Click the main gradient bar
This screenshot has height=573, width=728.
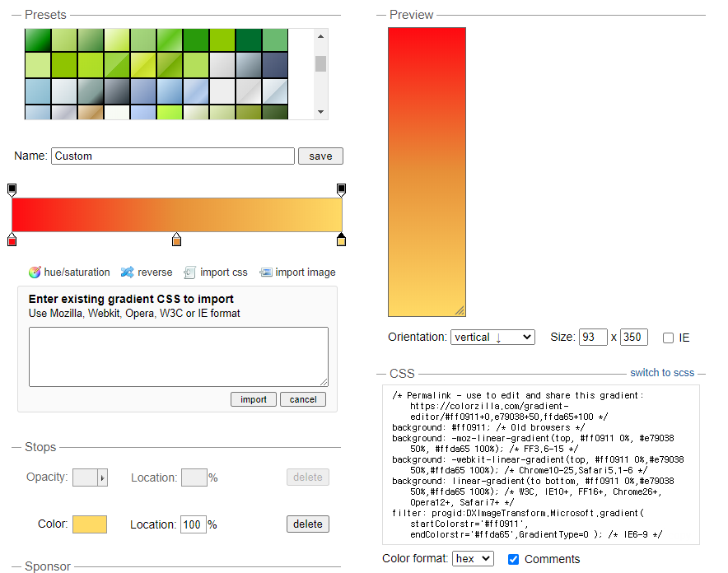[177, 215]
